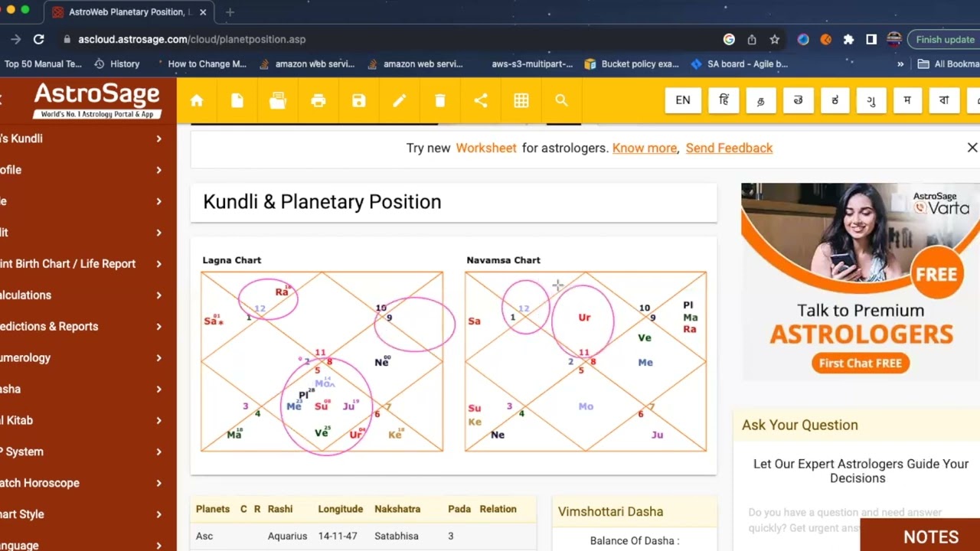This screenshot has width=980, height=551.
Task: Click the Lagna Chart diagram
Action: [x=322, y=361]
